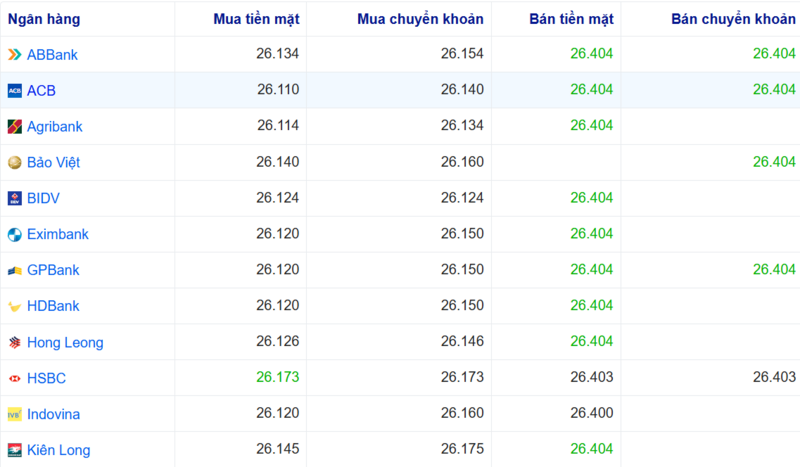This screenshot has width=800, height=467.
Task: Open the BIDV link
Action: (43, 198)
